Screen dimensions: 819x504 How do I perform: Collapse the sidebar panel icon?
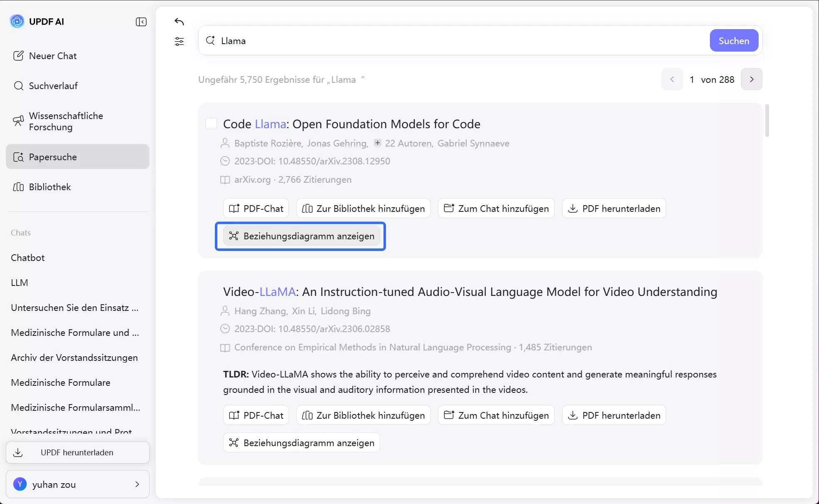pos(141,22)
